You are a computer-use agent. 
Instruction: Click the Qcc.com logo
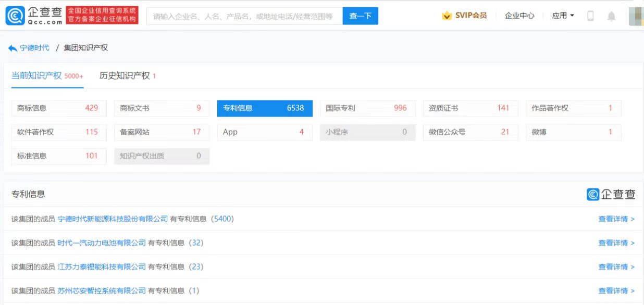point(34,16)
